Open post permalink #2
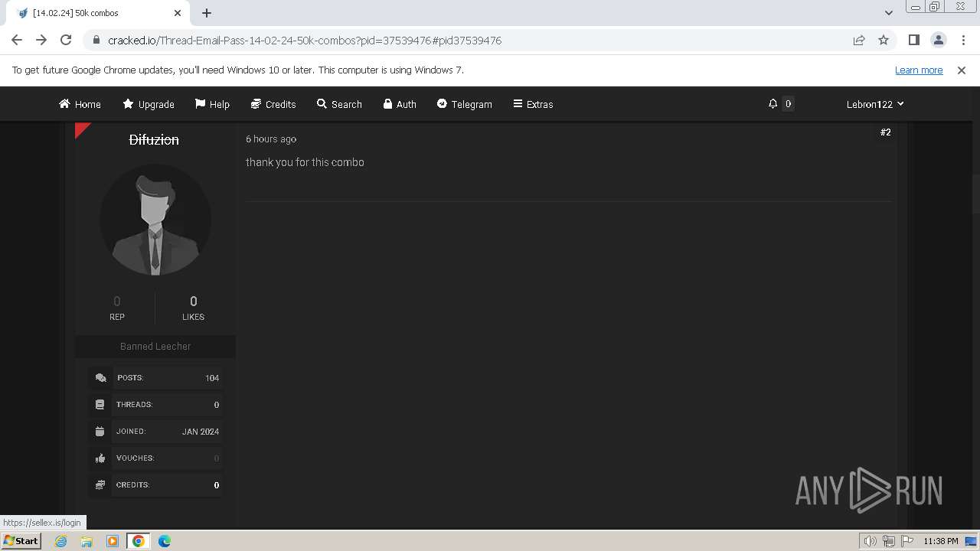The width and height of the screenshot is (980, 551). tap(885, 132)
